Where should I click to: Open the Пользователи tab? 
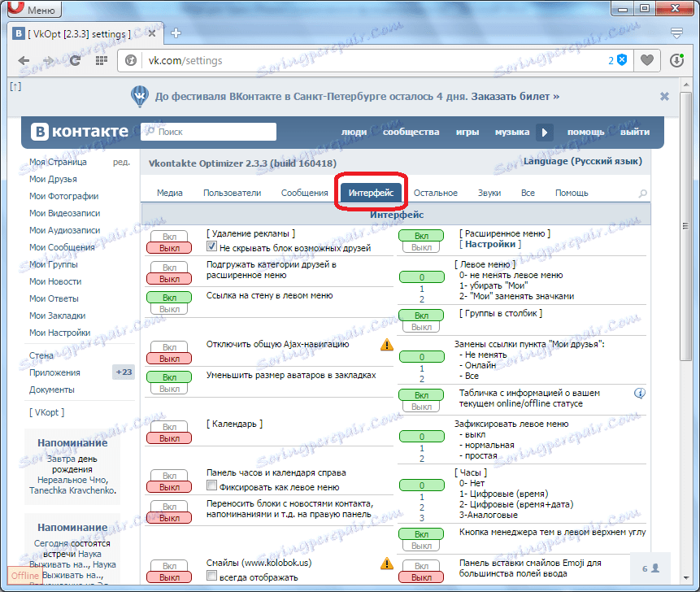(233, 193)
